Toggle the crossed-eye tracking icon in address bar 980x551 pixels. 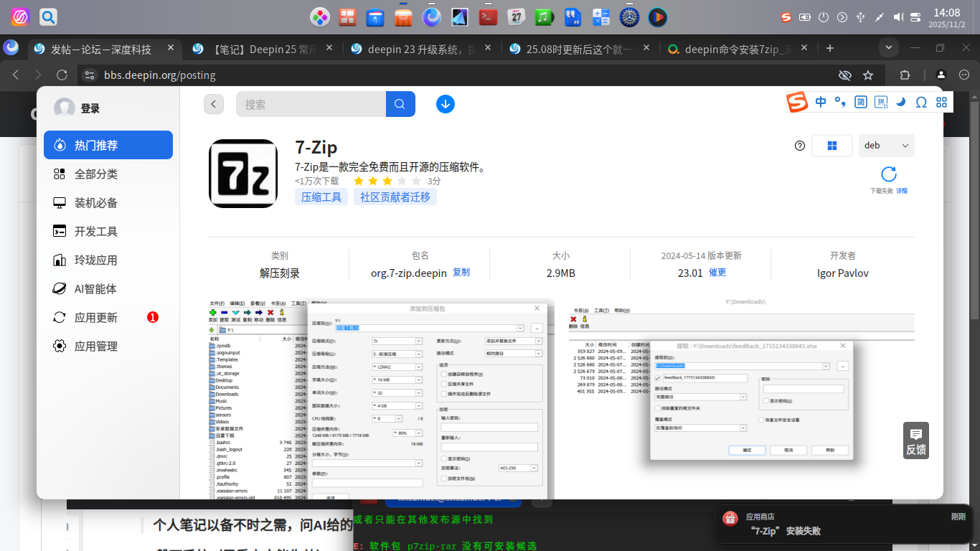[x=845, y=75]
